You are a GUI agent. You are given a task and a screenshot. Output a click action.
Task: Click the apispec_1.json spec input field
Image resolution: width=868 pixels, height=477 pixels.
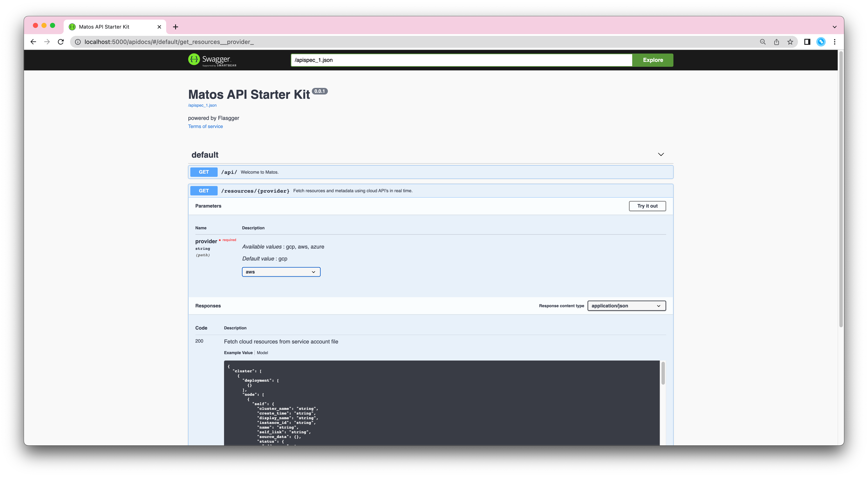[462, 60]
